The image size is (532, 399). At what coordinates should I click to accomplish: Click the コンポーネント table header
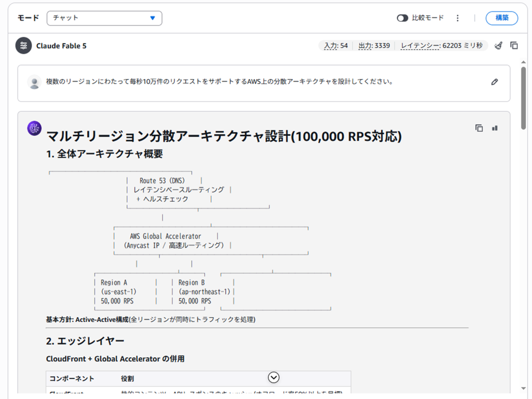pyautogui.click(x=72, y=379)
